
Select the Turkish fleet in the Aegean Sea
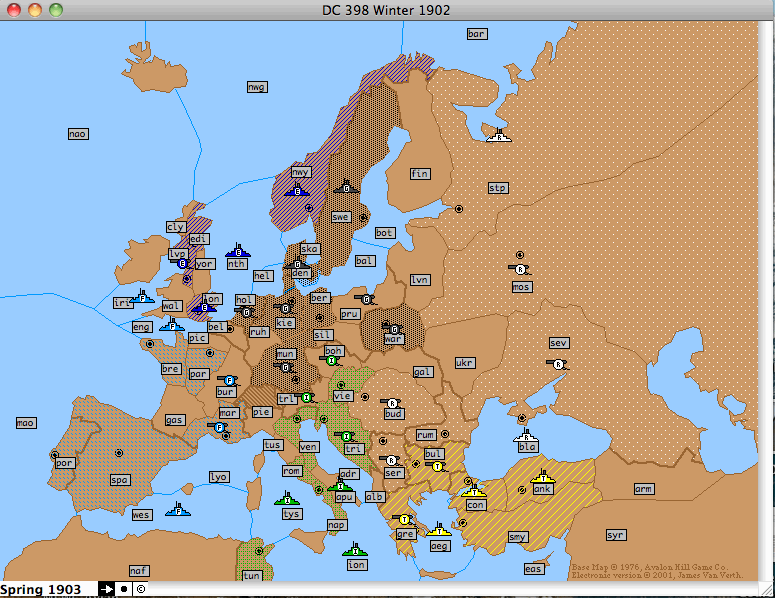click(x=439, y=529)
